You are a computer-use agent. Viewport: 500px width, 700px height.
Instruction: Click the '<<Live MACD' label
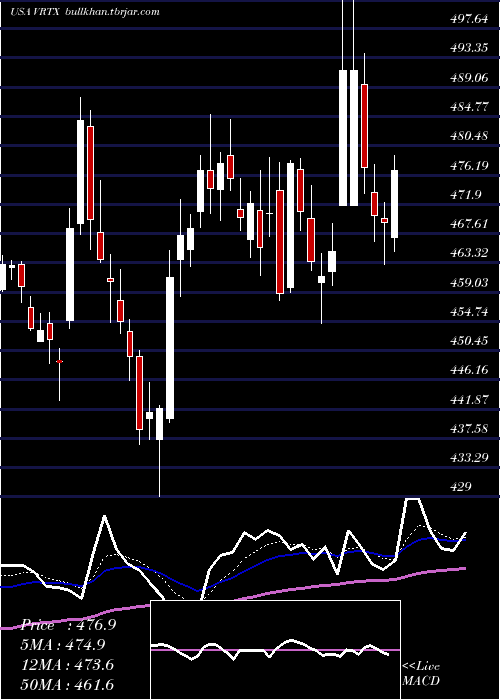421,673
